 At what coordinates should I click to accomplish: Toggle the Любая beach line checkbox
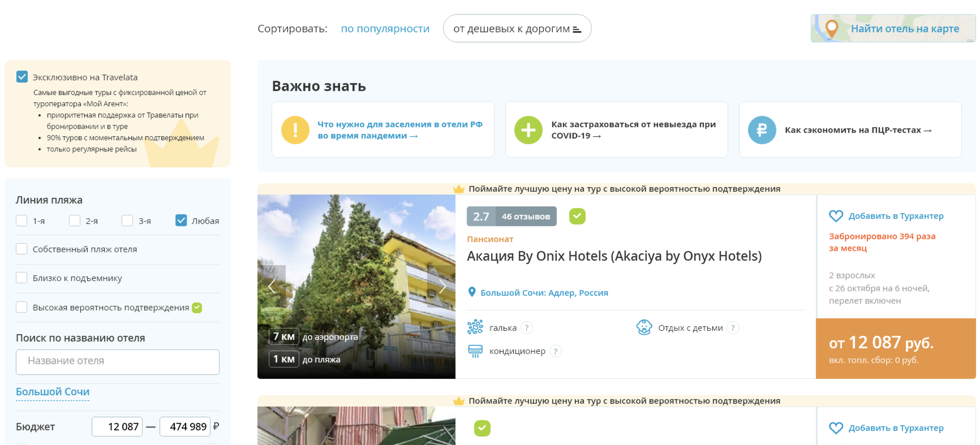[181, 221]
